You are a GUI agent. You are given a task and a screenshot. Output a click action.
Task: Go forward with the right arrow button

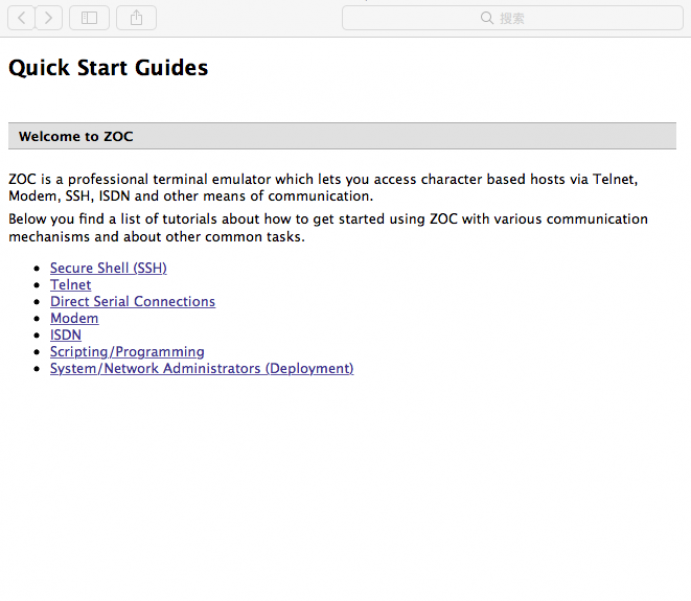[x=48, y=18]
